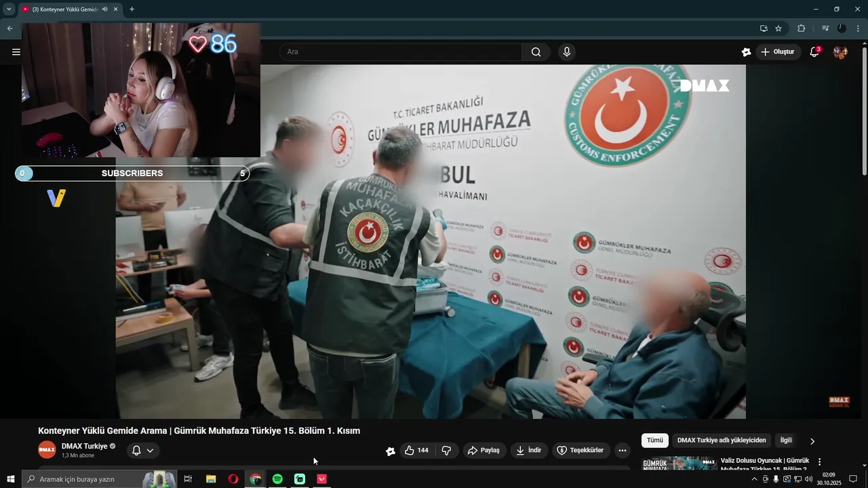Viewport: 868px width, 488px height.
Task: Open subscription notification bell dropdown
Action: [142, 450]
